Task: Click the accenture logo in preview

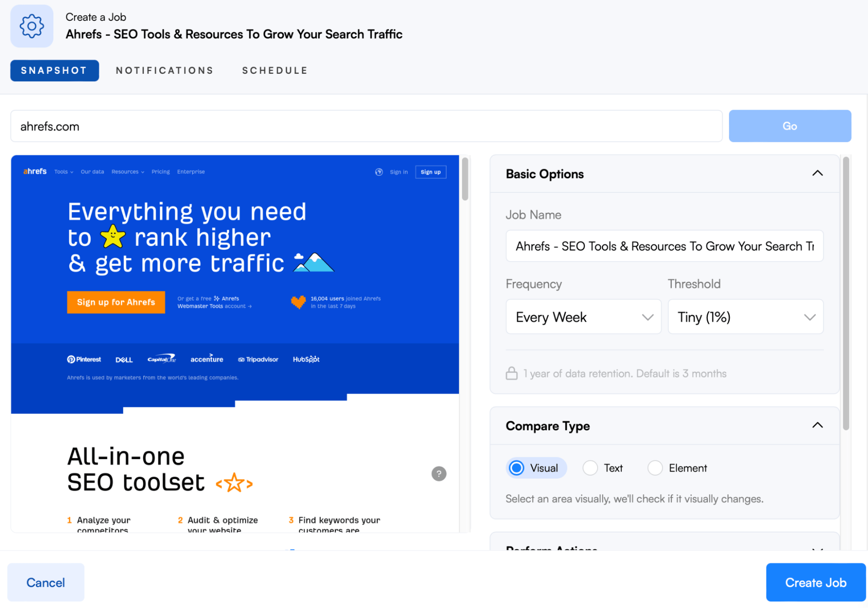Action: pos(207,359)
